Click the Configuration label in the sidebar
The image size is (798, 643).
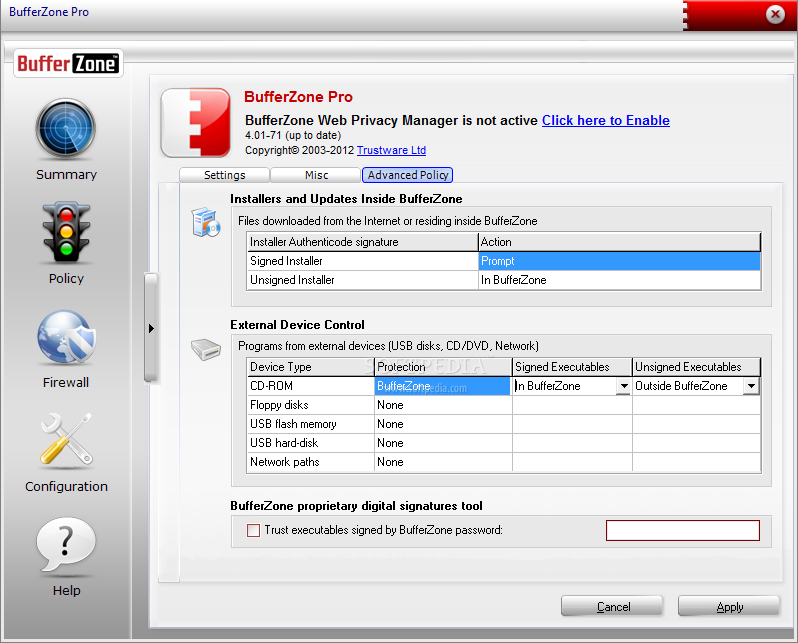pos(66,487)
